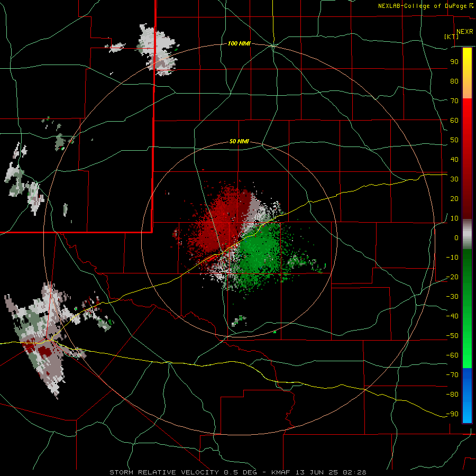Image resolution: width=476 pixels, height=476 pixels.
Task: Select the 50 value on velocity scale
Action: 454,140
